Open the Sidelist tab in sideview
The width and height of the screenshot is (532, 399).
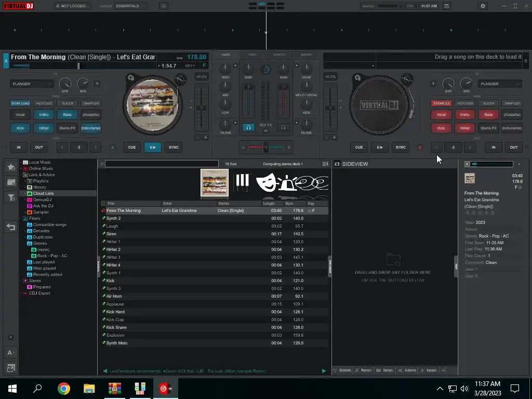click(x=343, y=370)
